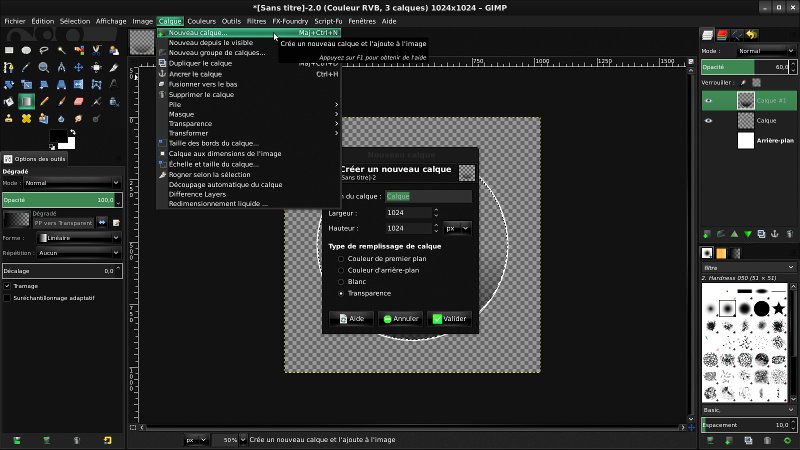Open the Filtres menu
This screenshot has height=450, width=800.
256,21
